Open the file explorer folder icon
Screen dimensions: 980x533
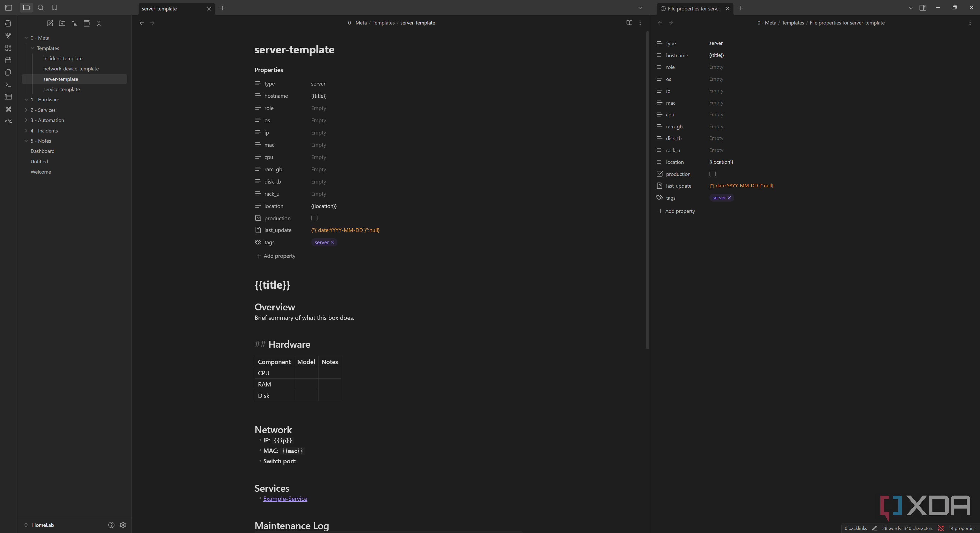(26, 8)
